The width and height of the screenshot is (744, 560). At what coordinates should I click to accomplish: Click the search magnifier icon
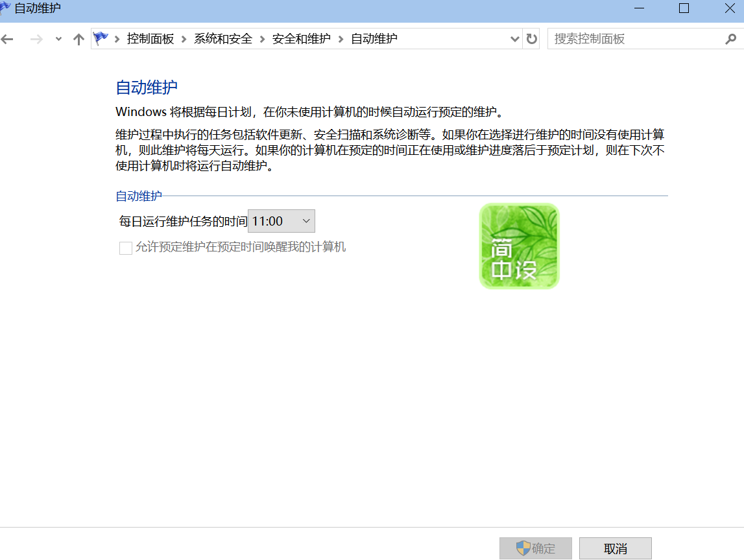click(731, 39)
